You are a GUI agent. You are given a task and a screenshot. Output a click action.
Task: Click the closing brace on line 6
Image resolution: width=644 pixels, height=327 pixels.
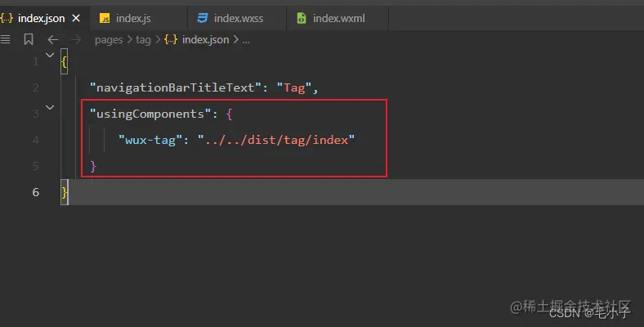click(x=64, y=192)
